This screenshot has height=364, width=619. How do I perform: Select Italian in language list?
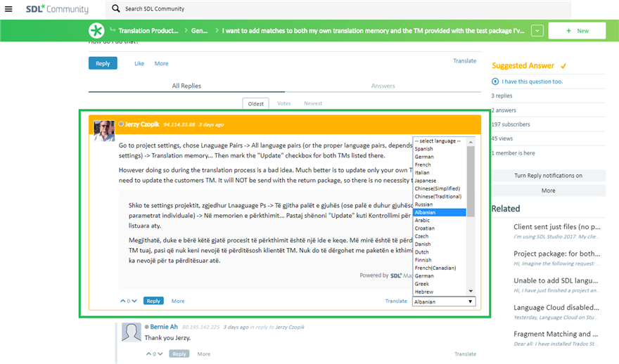pyautogui.click(x=422, y=172)
